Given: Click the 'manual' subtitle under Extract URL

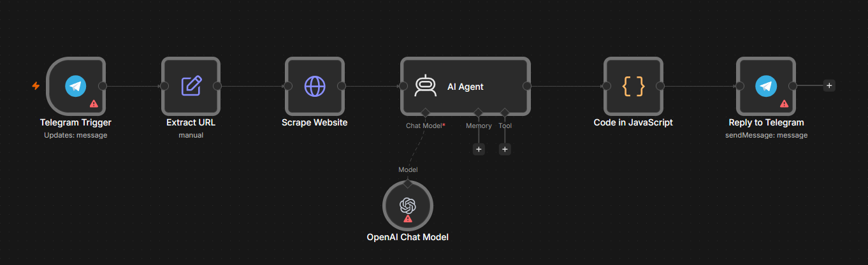Looking at the screenshot, I should [191, 135].
